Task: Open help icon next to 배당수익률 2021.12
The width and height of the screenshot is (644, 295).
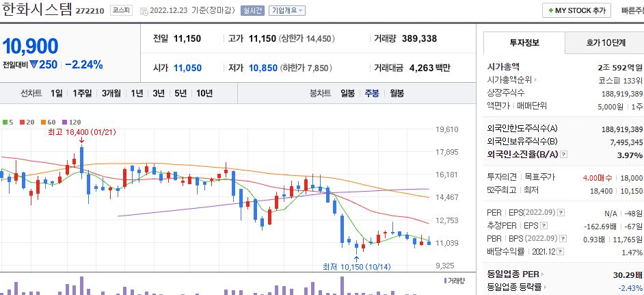Action: pyautogui.click(x=560, y=251)
